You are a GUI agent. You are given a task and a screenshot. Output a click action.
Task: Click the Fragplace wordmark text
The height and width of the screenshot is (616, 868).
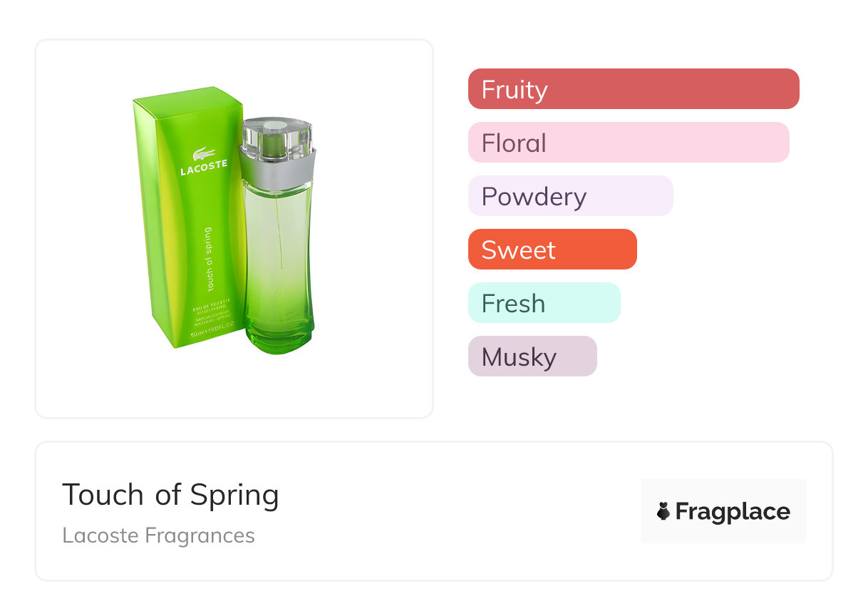pyautogui.click(x=732, y=512)
